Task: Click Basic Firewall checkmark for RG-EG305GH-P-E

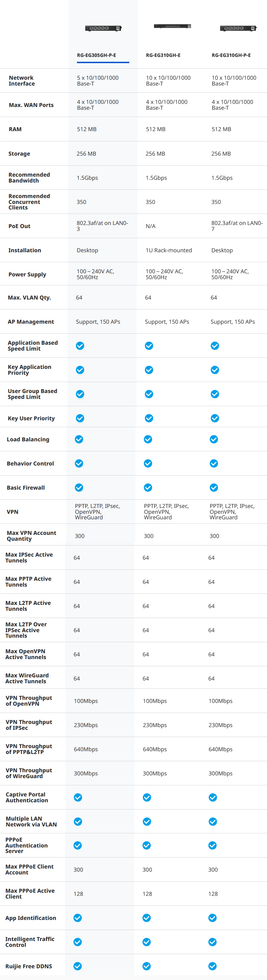Action: (x=79, y=488)
